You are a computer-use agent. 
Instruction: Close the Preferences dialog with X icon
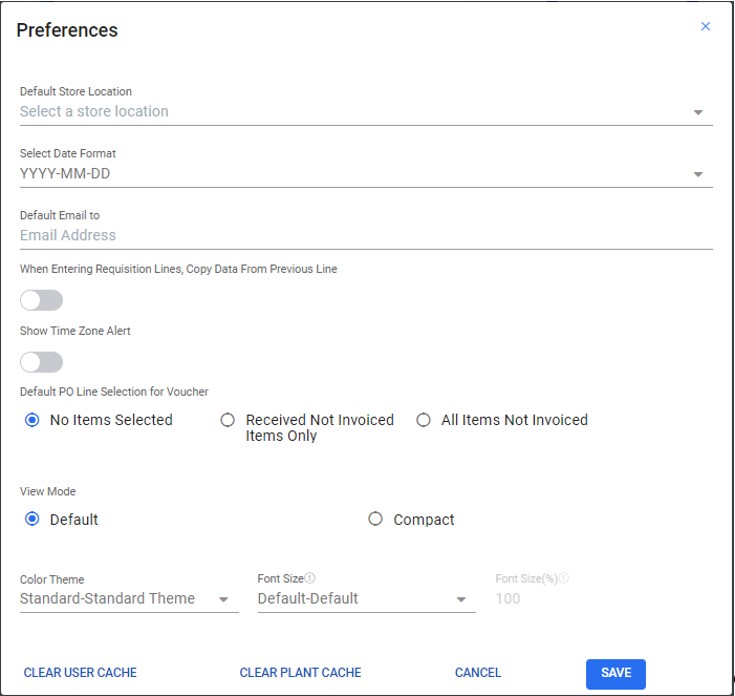coord(705,27)
